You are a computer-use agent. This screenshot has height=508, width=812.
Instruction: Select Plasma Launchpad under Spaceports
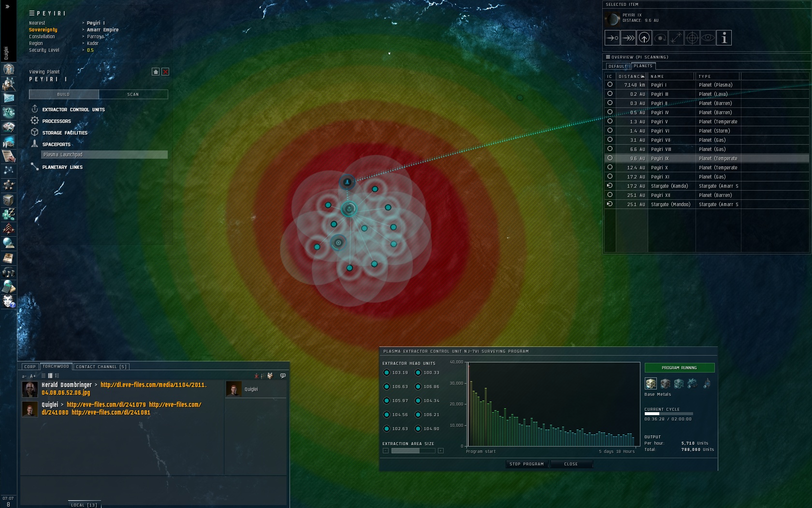[104, 155]
